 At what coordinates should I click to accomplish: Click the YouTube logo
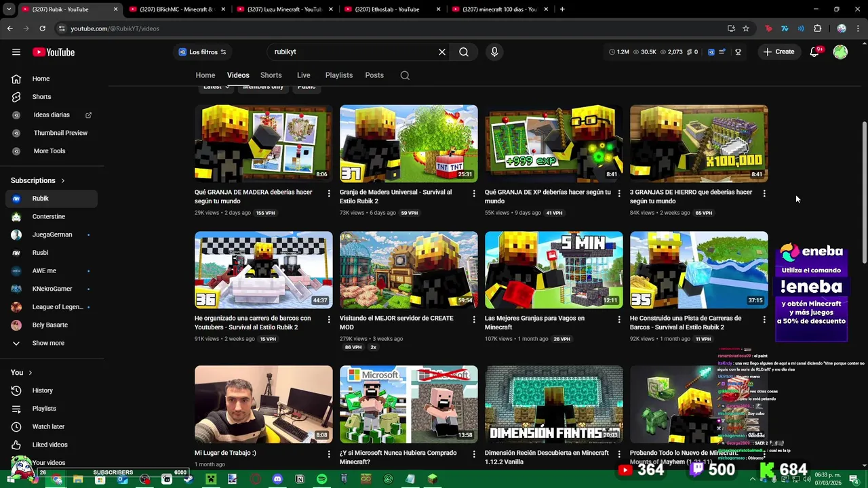pos(54,52)
